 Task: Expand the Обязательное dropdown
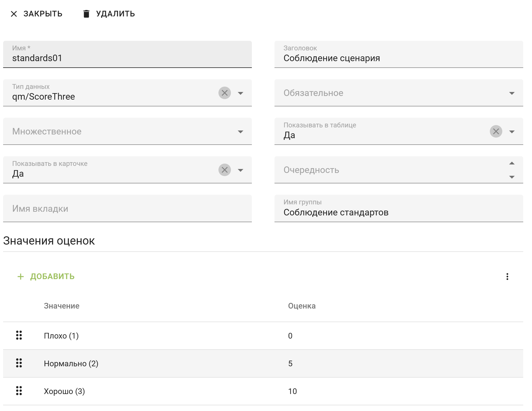tap(512, 93)
